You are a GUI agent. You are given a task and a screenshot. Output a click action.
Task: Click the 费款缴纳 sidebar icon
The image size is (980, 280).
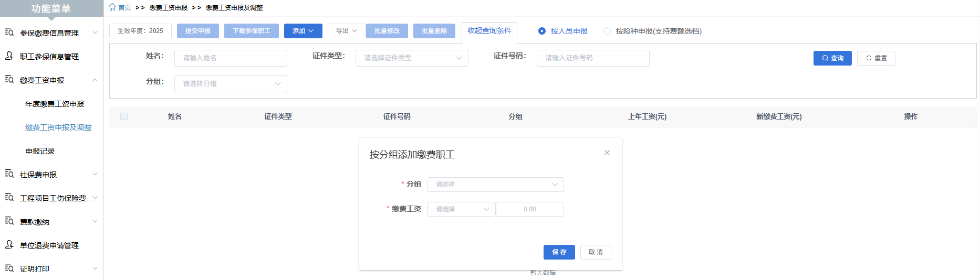(x=9, y=221)
